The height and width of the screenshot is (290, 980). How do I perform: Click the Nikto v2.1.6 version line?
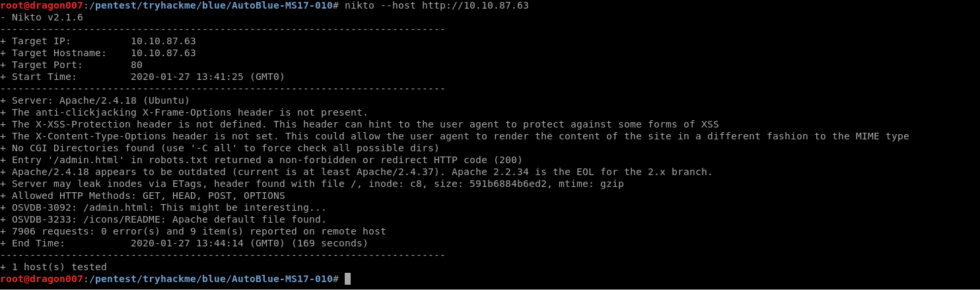[42, 17]
